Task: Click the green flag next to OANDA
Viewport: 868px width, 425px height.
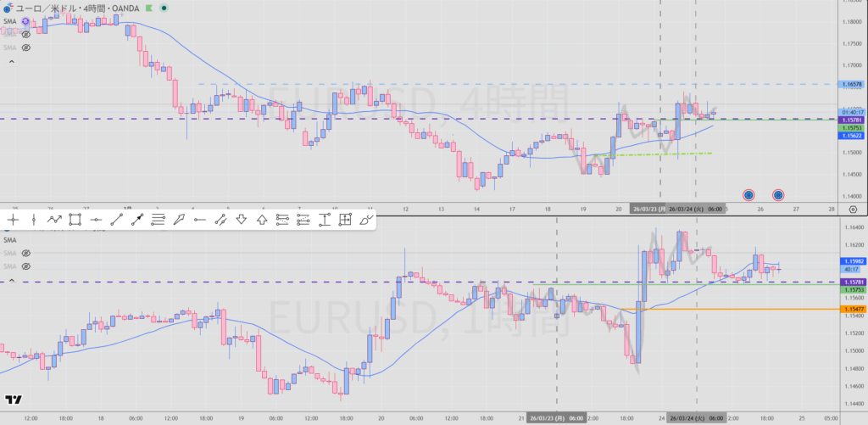Action: (x=152, y=7)
